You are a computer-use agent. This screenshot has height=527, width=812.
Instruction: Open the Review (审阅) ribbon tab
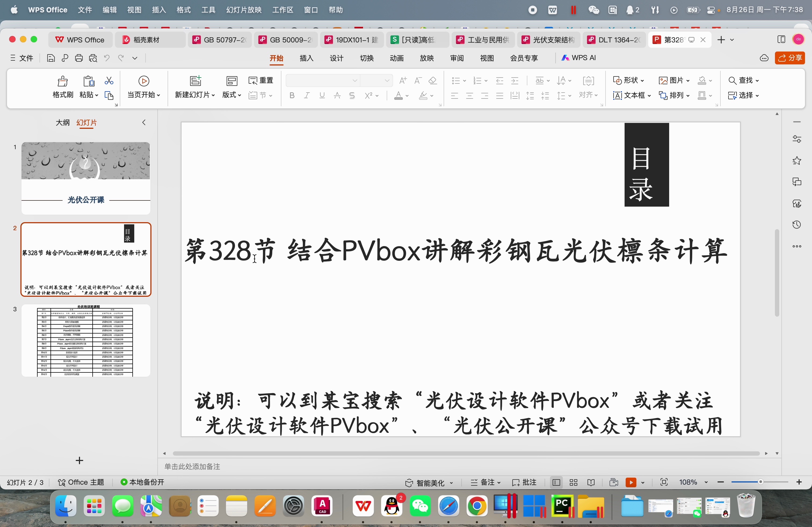[x=457, y=58]
